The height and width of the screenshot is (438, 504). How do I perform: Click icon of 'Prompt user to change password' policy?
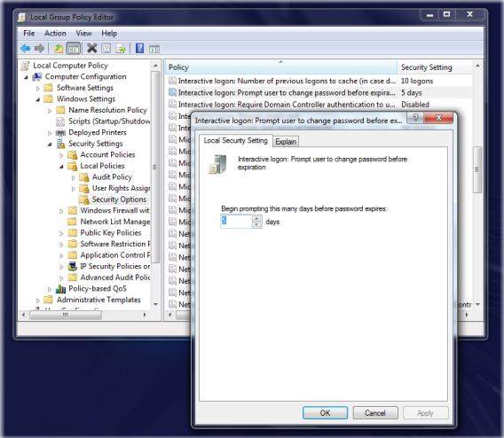pos(173,92)
